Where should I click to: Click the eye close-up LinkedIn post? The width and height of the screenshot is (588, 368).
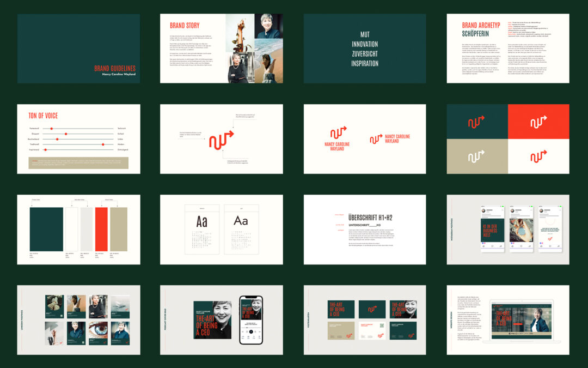click(x=98, y=333)
